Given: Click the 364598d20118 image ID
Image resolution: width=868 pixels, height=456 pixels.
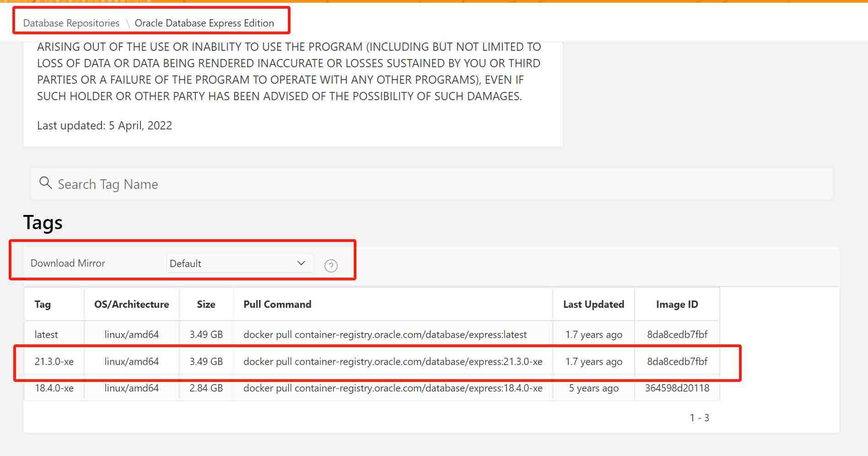Looking at the screenshot, I should tap(677, 388).
